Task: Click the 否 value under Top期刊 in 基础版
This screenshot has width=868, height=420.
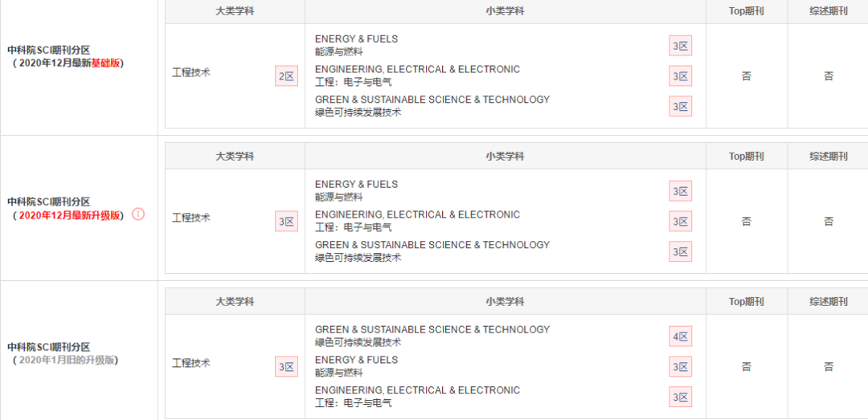Action: pyautogui.click(x=746, y=76)
